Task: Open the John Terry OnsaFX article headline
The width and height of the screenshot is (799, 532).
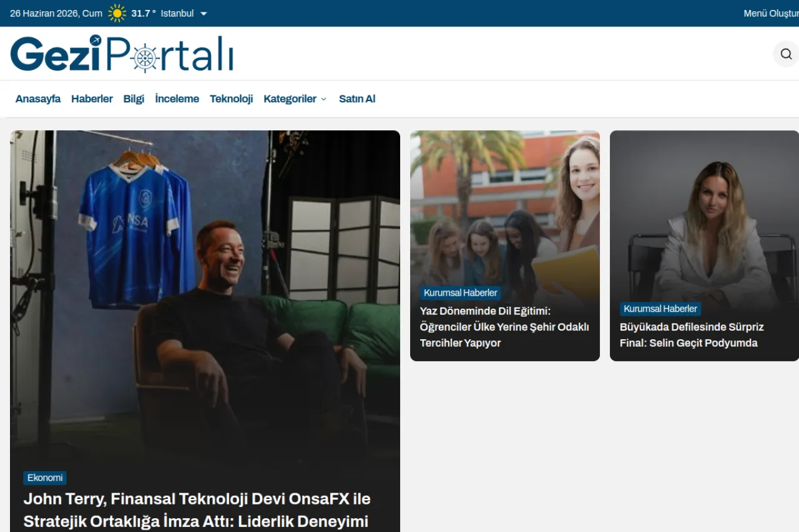Action: [197, 510]
